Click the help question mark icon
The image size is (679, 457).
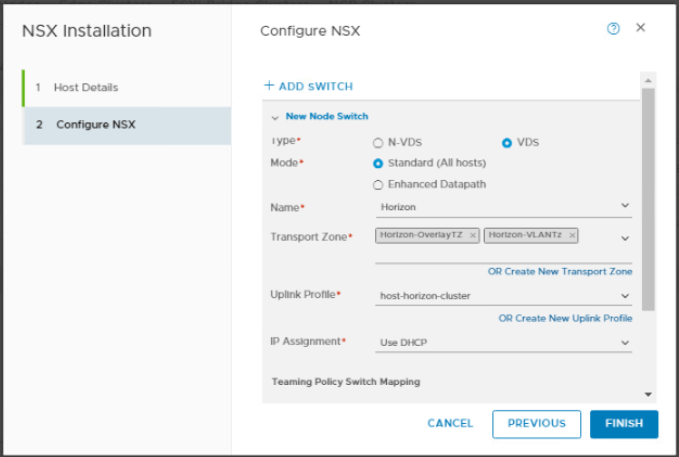coord(614,29)
